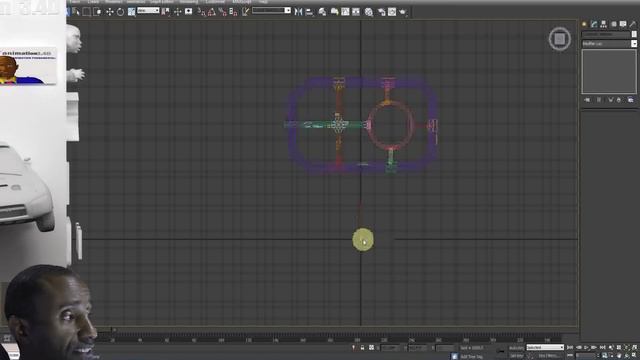Click Maximize Viewport Toggle
The width and height of the screenshot is (640, 360).
pos(635,356)
